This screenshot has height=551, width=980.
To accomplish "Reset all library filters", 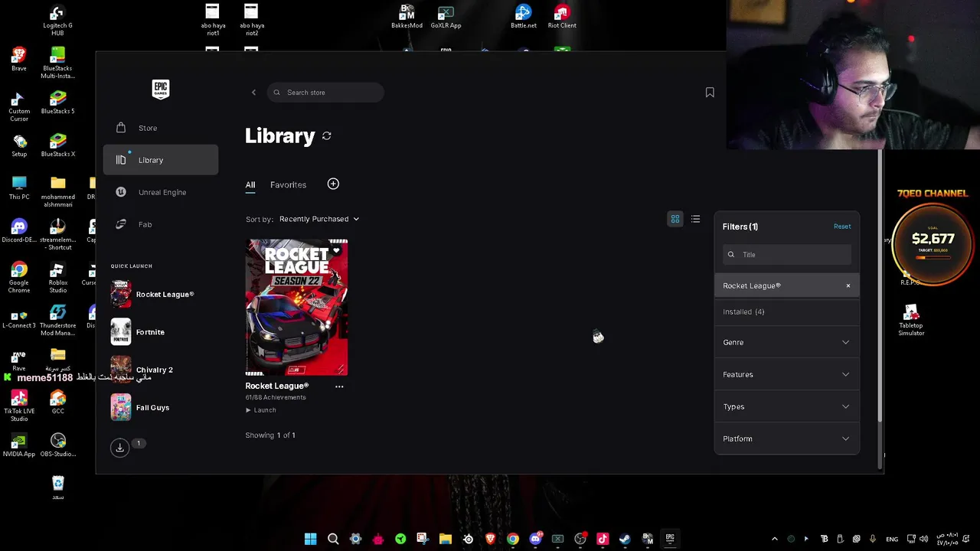I will 842,227.
